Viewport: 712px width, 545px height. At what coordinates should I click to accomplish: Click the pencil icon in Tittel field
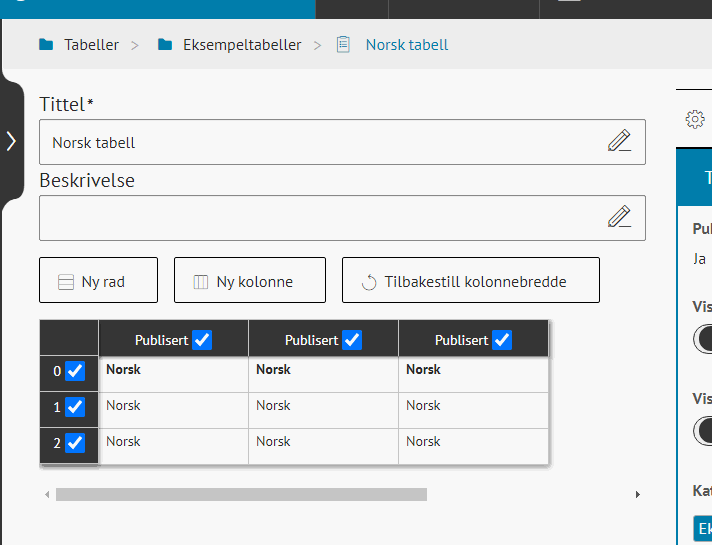click(x=619, y=141)
